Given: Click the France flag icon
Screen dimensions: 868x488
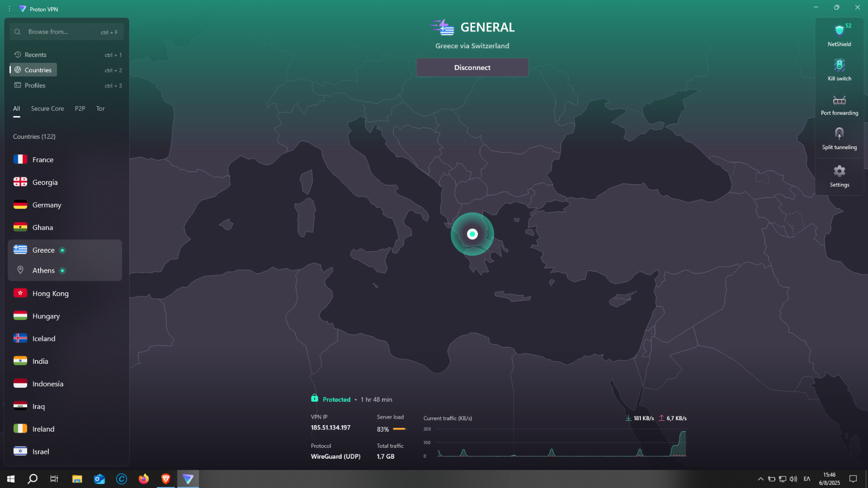Looking at the screenshot, I should [x=20, y=159].
